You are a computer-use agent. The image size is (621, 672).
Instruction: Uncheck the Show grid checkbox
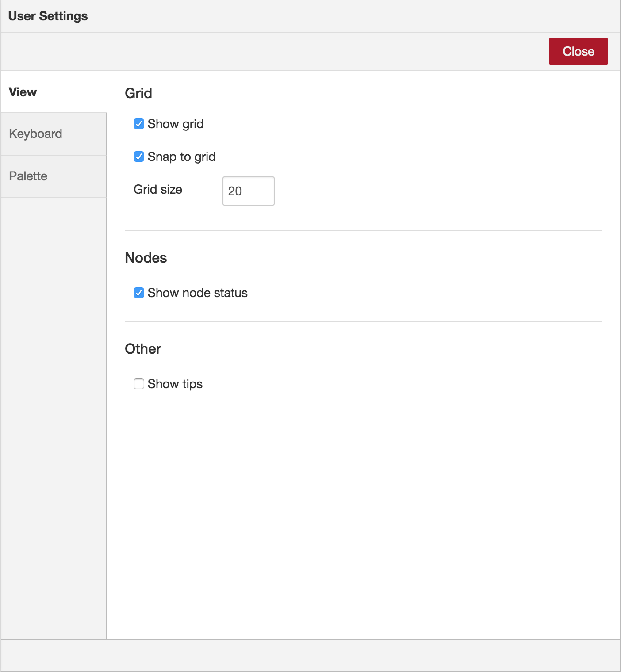coord(138,124)
